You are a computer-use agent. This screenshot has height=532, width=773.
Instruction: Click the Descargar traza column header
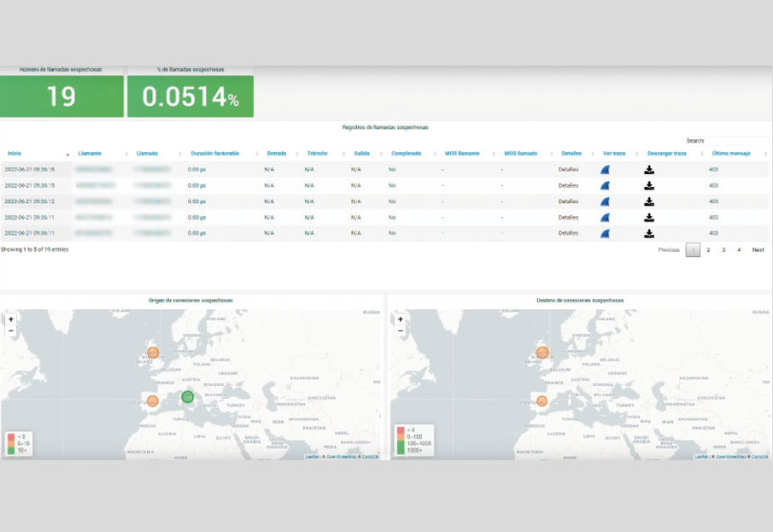666,154
